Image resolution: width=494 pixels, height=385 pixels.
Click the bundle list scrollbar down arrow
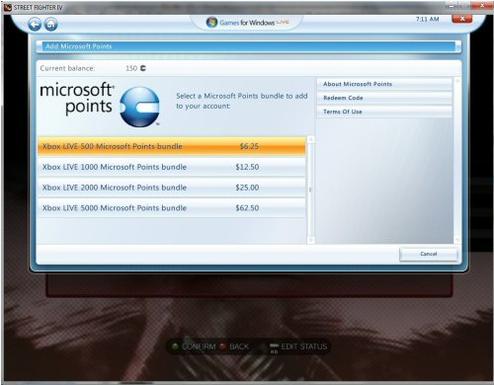click(311, 240)
